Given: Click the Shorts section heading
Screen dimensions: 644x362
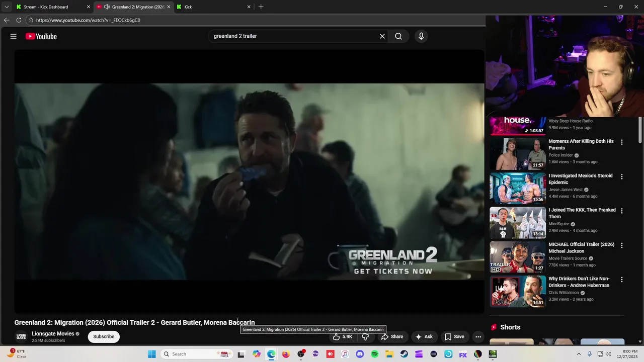Looking at the screenshot, I should tap(510, 327).
